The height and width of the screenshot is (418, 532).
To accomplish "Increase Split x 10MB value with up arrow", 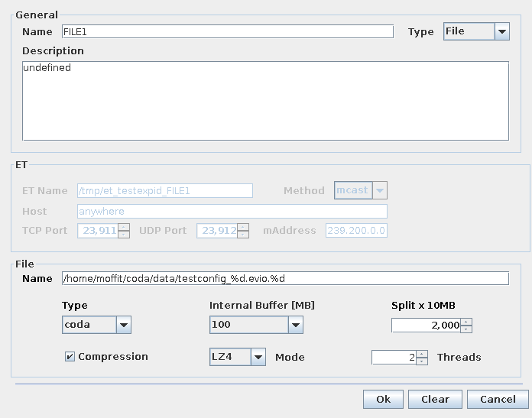I will pyautogui.click(x=466, y=322).
